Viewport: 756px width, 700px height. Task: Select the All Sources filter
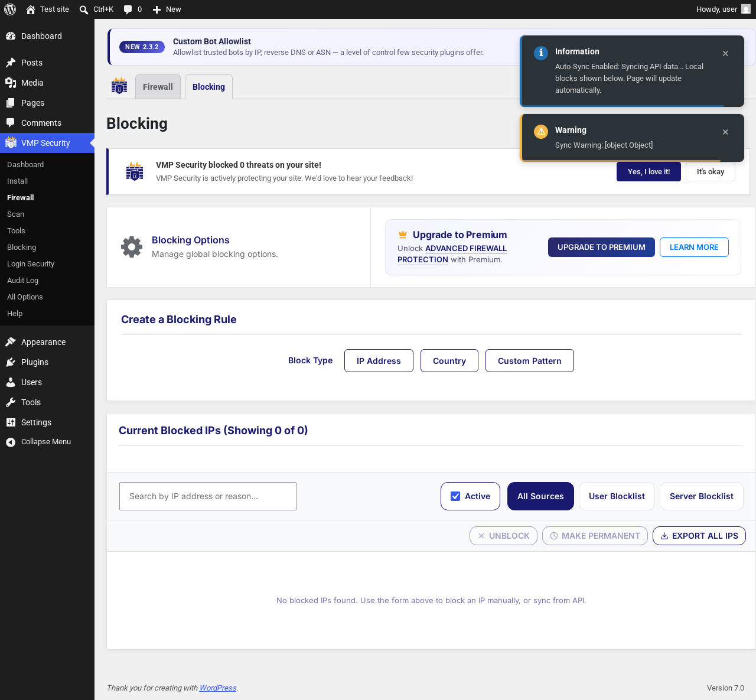[x=540, y=496]
